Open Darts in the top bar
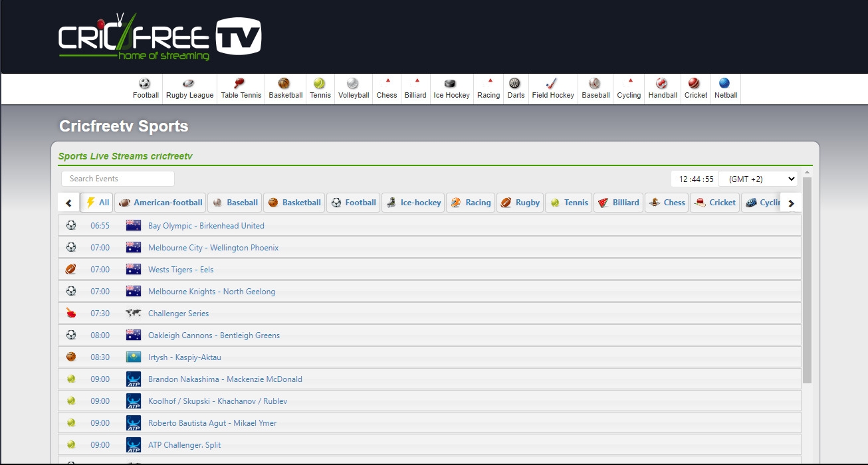 tap(516, 89)
